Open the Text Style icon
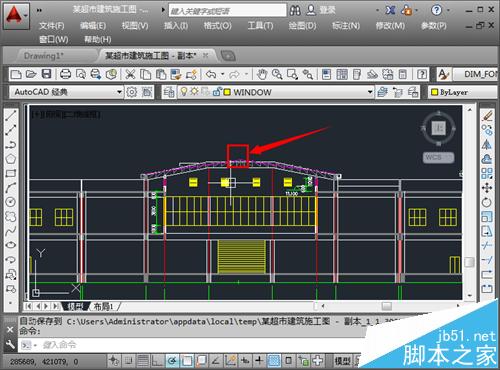The height and width of the screenshot is (370, 500). coord(444,74)
